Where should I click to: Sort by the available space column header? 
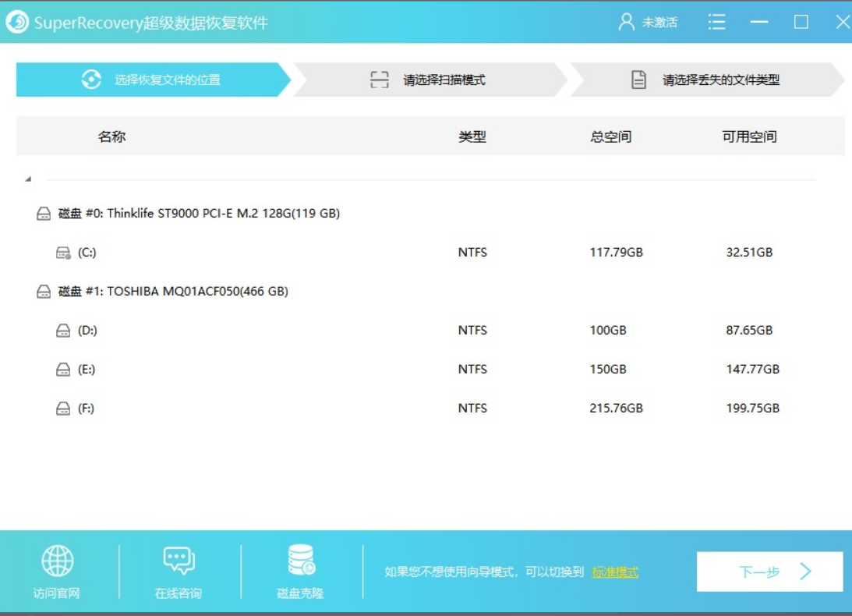[x=749, y=136]
